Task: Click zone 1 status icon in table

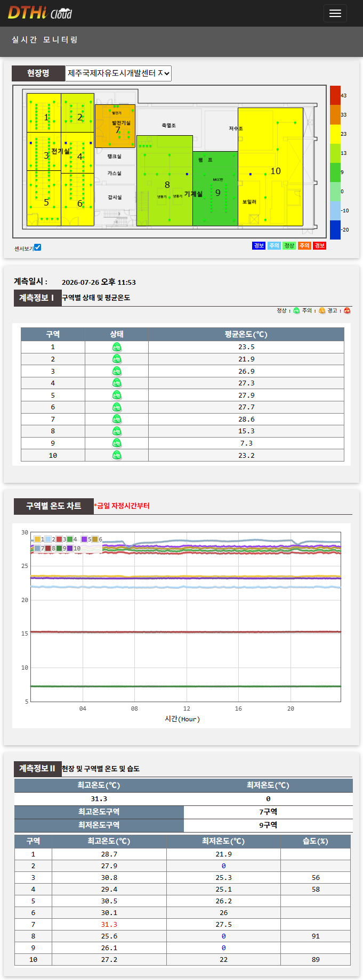Action: [117, 347]
